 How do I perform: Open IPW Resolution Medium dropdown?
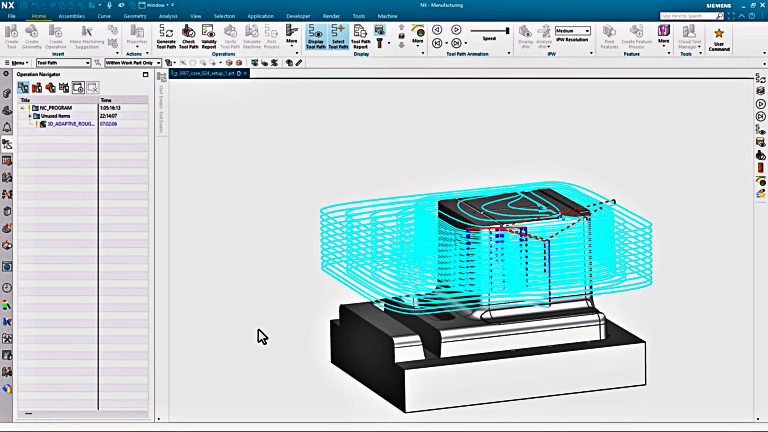[x=573, y=31]
